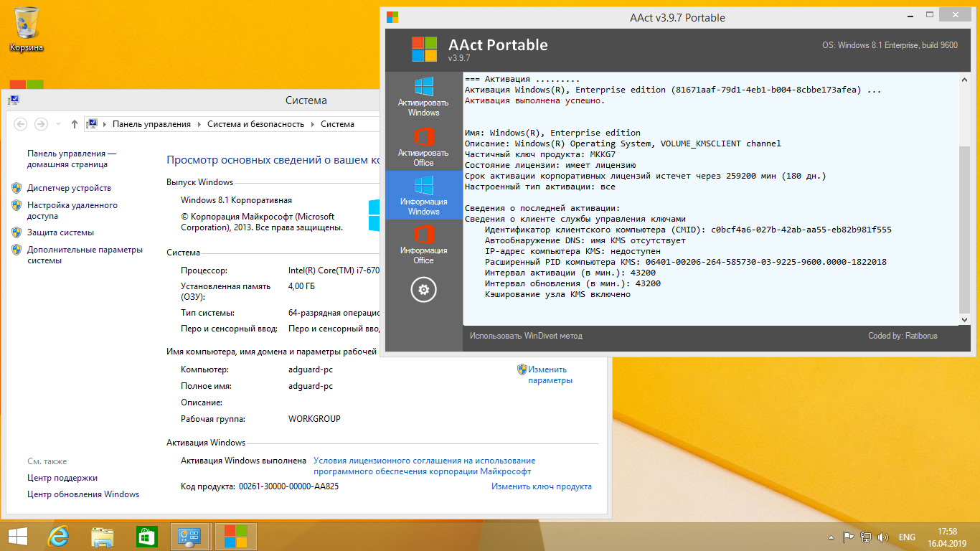This screenshot has height=551, width=980.
Task: Click up arrow in System window navigation
Action: pos(75,124)
